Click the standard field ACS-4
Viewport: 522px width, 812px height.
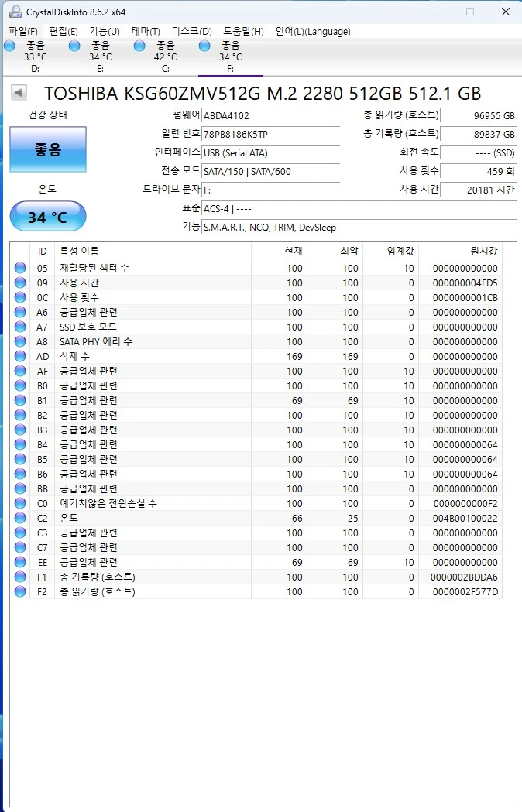point(359,209)
